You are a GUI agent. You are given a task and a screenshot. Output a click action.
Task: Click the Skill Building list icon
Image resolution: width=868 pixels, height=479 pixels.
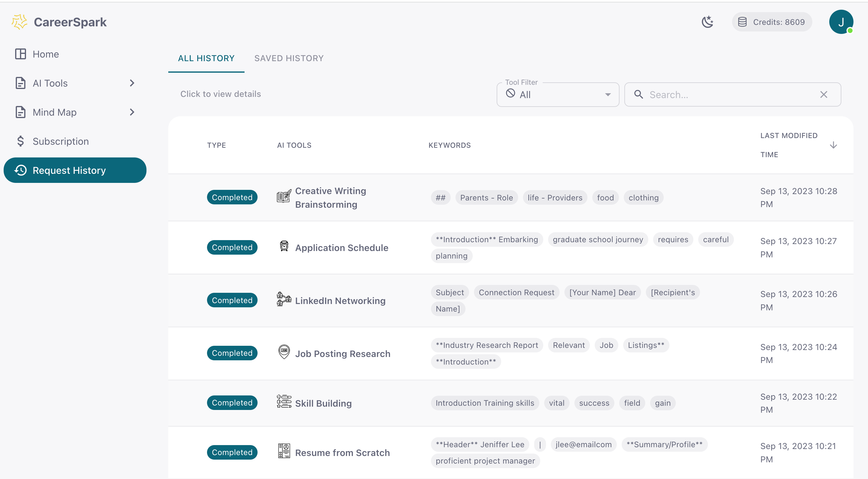point(284,402)
